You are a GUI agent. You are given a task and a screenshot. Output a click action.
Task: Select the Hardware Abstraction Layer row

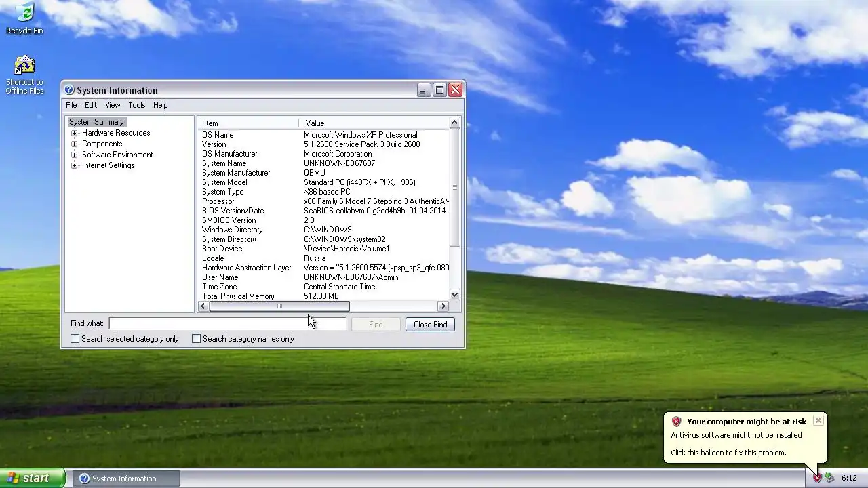pyautogui.click(x=323, y=268)
